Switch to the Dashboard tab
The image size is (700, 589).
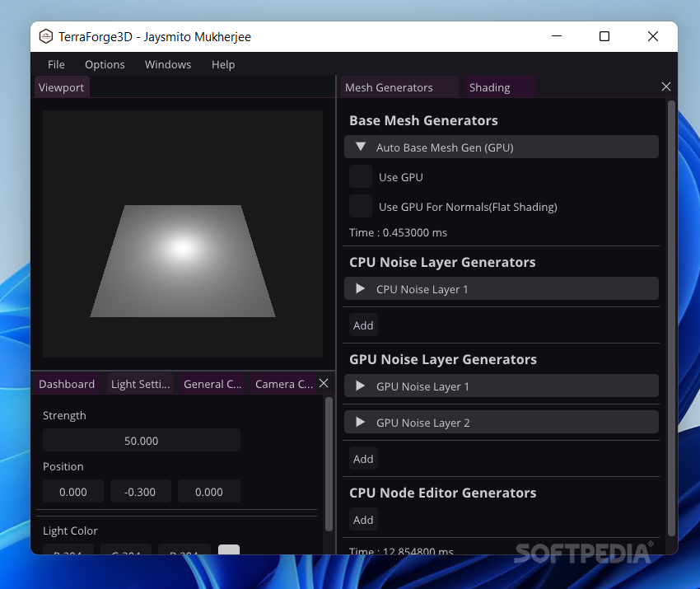(x=67, y=384)
